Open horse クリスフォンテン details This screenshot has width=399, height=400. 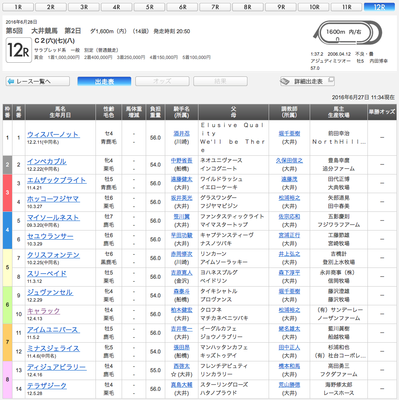tap(53, 255)
